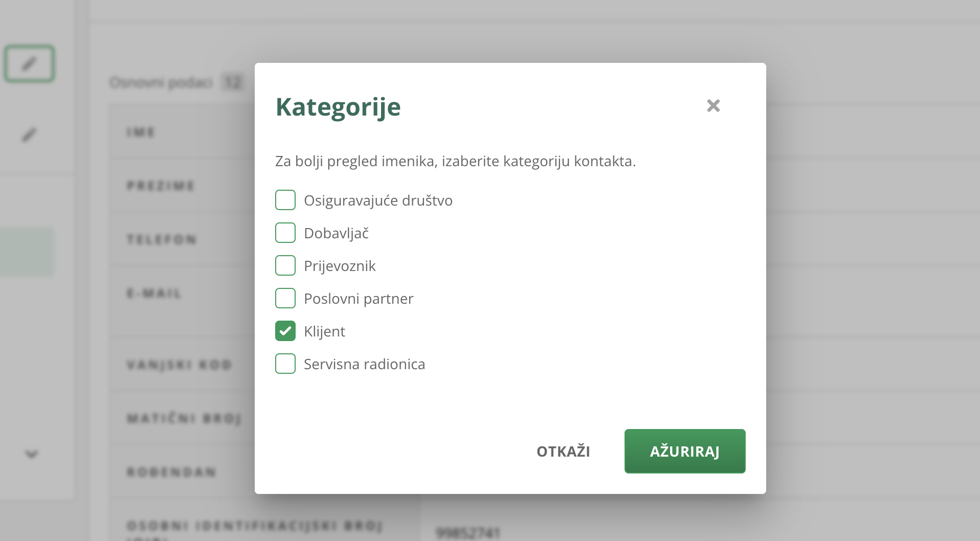The width and height of the screenshot is (980, 541).
Task: Uncheck the Klijent checkbox
Action: [285, 331]
